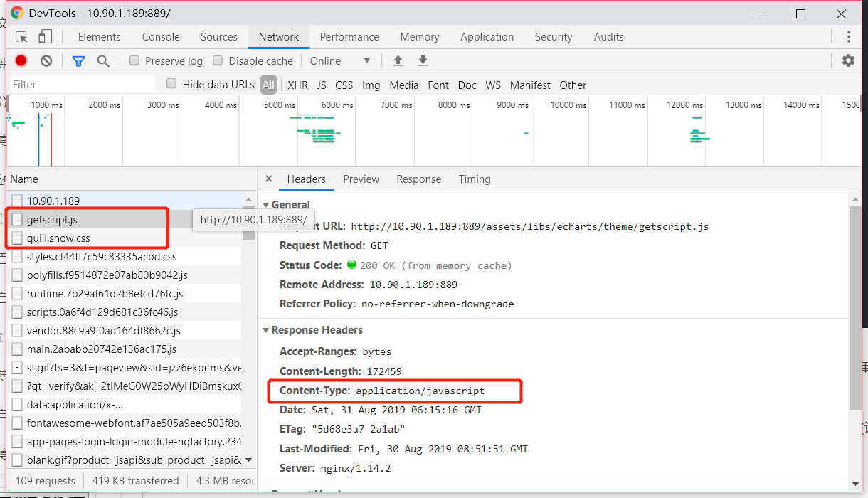
Task: Open DevTools settings gear
Action: point(848,60)
